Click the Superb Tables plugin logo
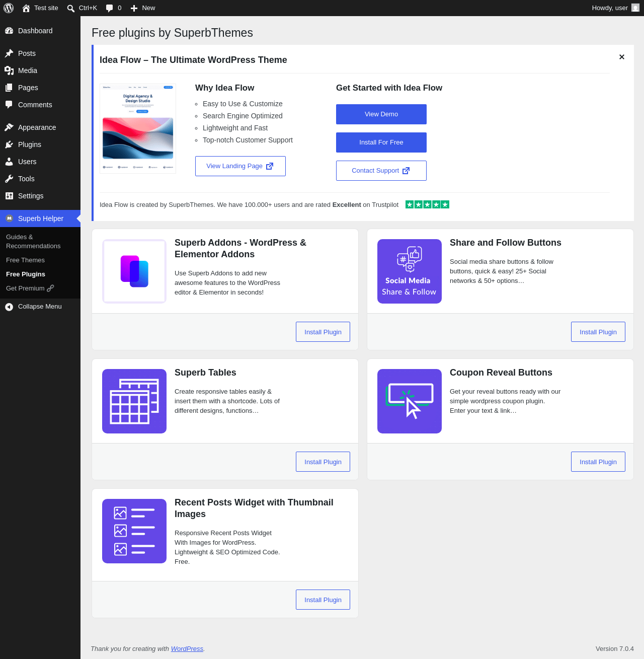This screenshot has width=644, height=659. [134, 401]
